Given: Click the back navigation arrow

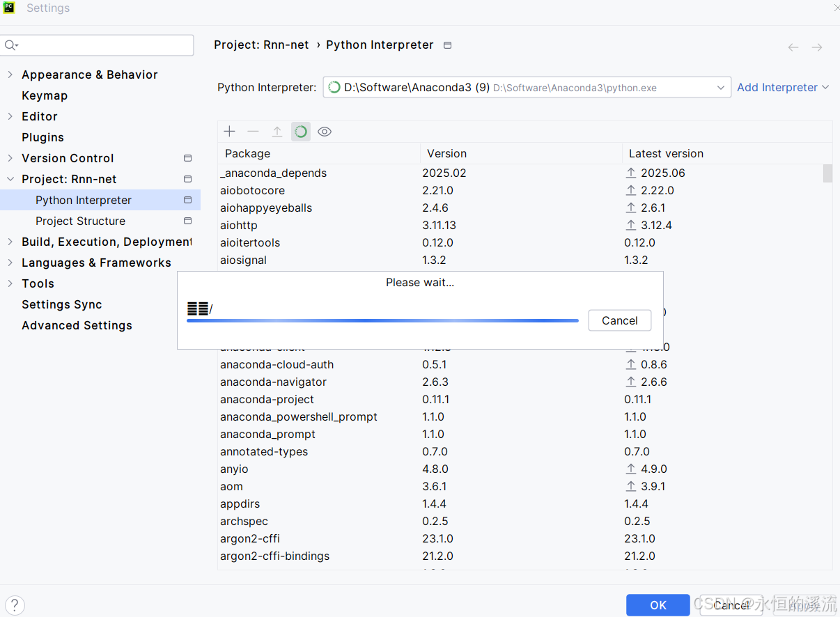Looking at the screenshot, I should click(793, 47).
